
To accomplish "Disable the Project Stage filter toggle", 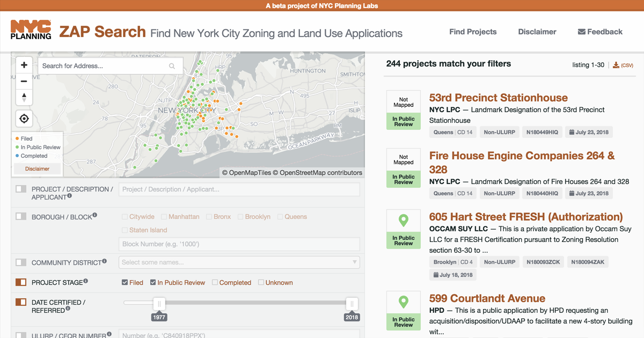I will pos(21,283).
